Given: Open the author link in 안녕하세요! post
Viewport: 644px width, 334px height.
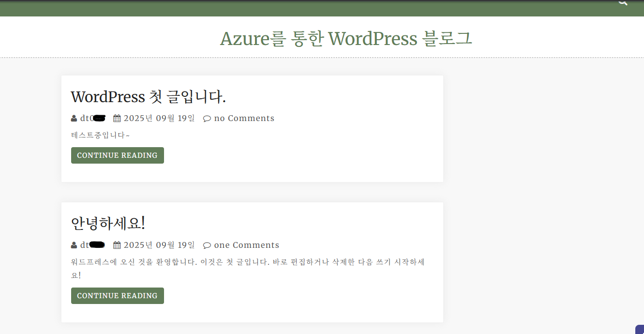Looking at the screenshot, I should 93,245.
